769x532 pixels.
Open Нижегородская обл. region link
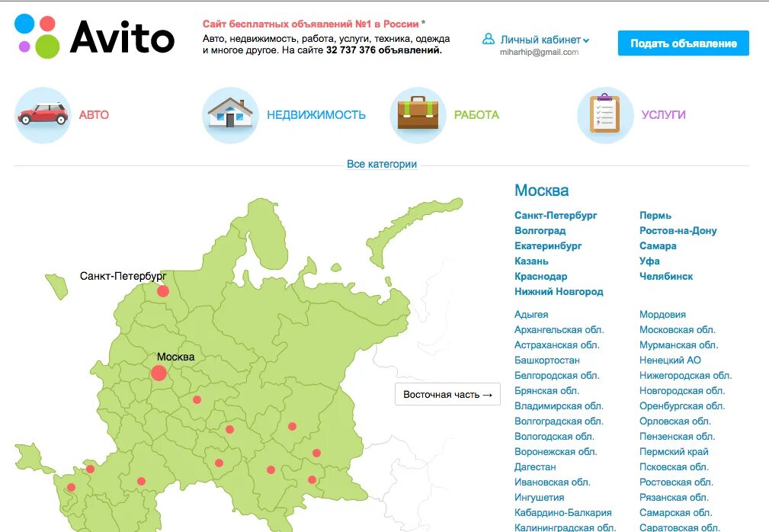[x=686, y=375]
